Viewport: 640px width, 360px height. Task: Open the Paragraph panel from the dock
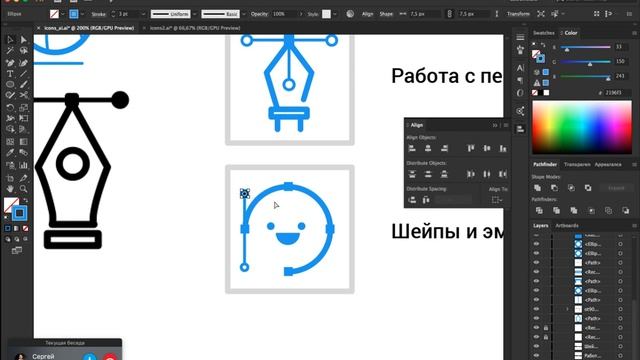(x=520, y=80)
